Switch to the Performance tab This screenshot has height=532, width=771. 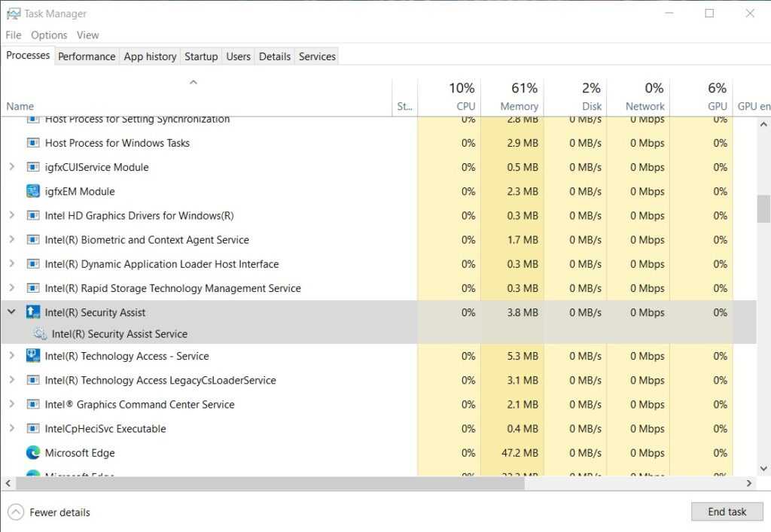(x=87, y=56)
